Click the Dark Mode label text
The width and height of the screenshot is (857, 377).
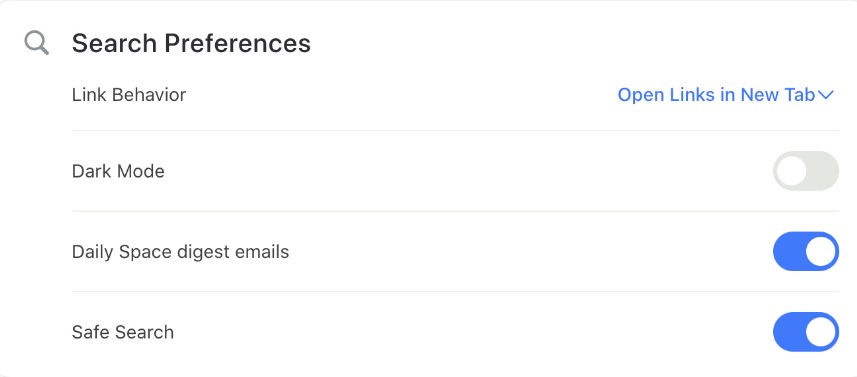pyautogui.click(x=118, y=172)
